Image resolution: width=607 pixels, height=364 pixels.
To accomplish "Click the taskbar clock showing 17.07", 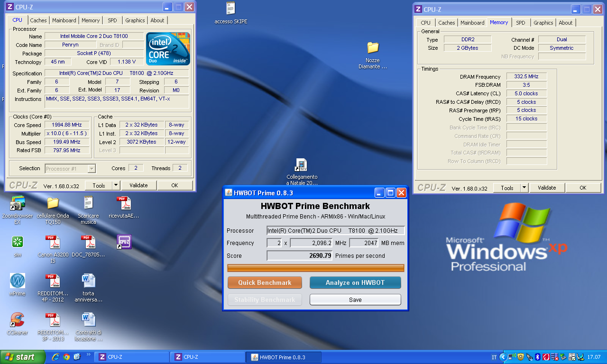I will pos(594,357).
